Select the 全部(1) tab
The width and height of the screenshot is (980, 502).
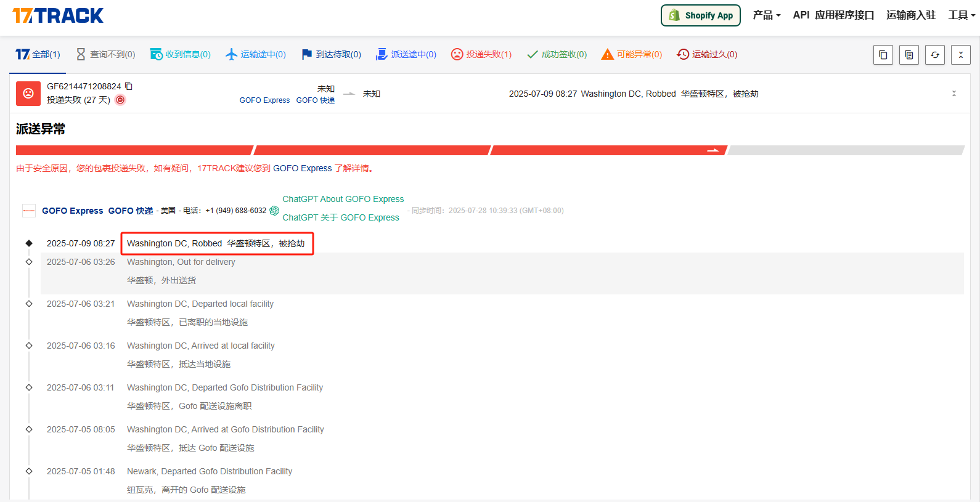(38, 54)
